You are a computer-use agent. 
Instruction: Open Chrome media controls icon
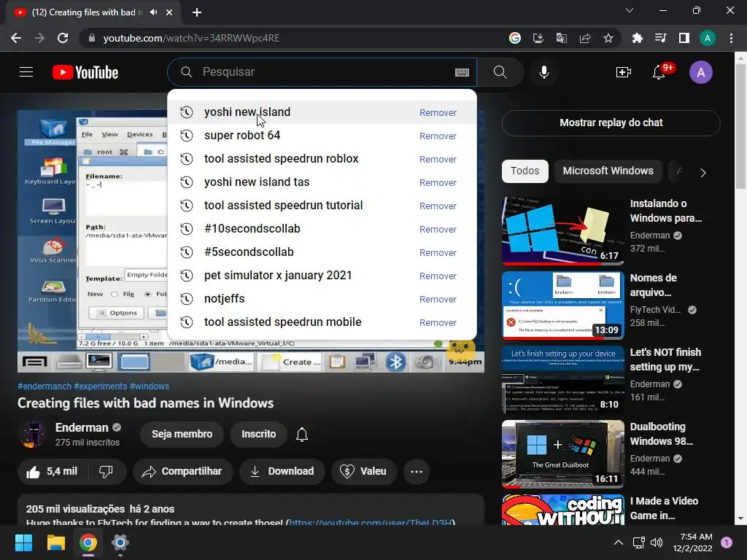click(x=661, y=38)
